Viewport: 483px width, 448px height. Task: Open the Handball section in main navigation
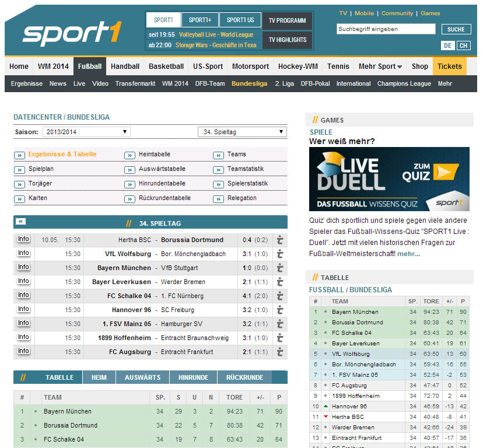click(125, 66)
